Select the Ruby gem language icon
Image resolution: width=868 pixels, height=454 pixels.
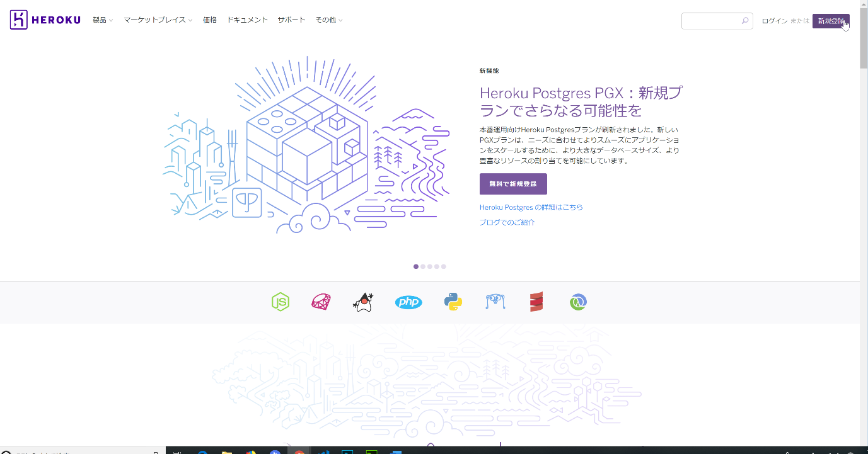[x=321, y=302]
